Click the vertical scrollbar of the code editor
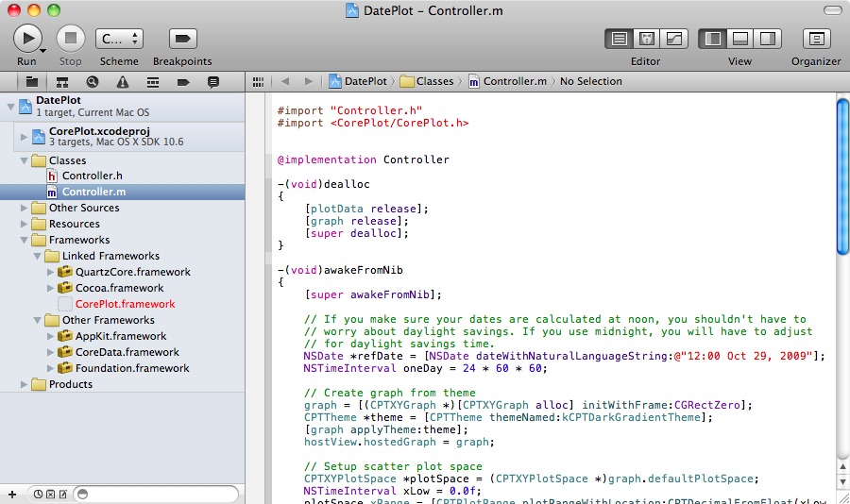This screenshot has width=850, height=504. tap(842, 176)
